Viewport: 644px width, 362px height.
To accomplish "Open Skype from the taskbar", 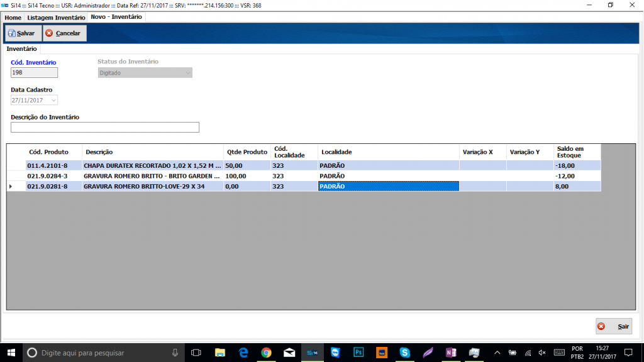I will click(x=404, y=353).
